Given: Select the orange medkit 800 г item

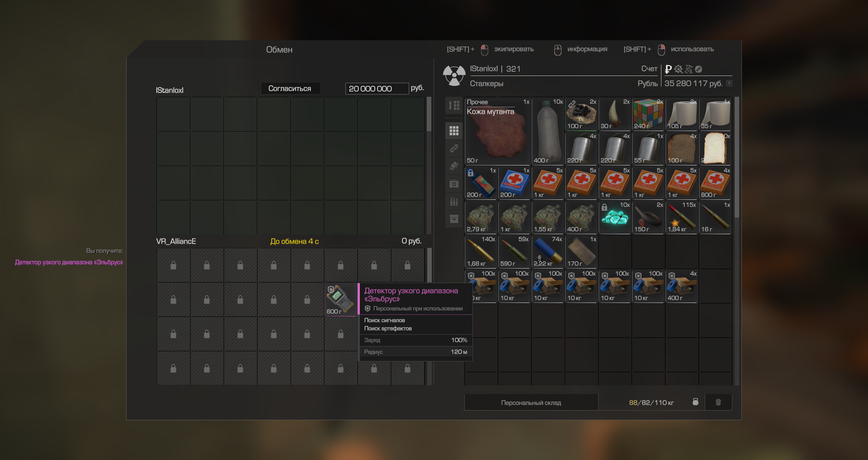Looking at the screenshot, I should tap(715, 183).
